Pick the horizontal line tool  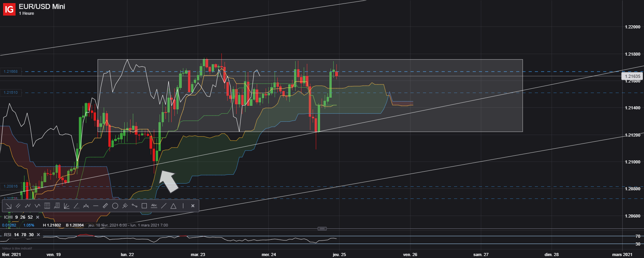tap(96, 206)
